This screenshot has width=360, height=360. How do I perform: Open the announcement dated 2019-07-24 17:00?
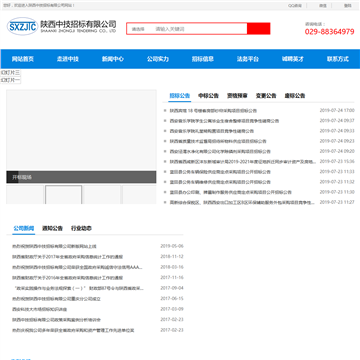pos(213,111)
